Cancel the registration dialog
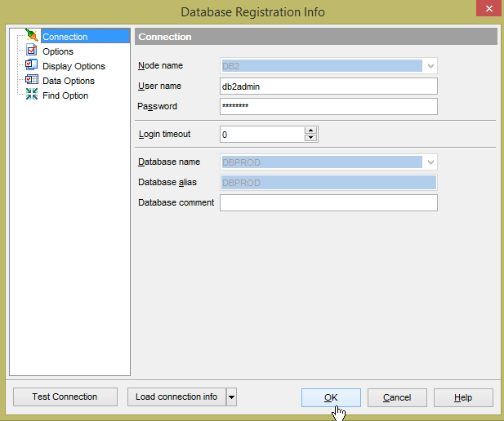This screenshot has height=421, width=504. [397, 397]
